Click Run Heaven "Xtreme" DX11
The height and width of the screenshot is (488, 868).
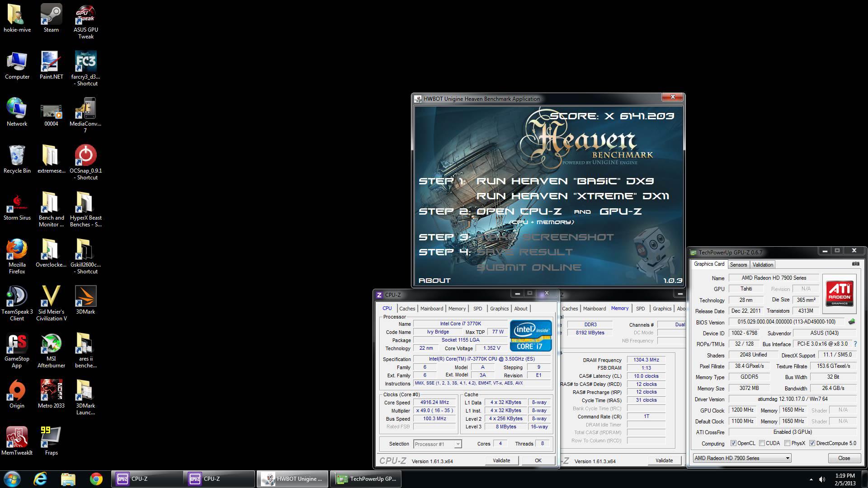pyautogui.click(x=573, y=196)
